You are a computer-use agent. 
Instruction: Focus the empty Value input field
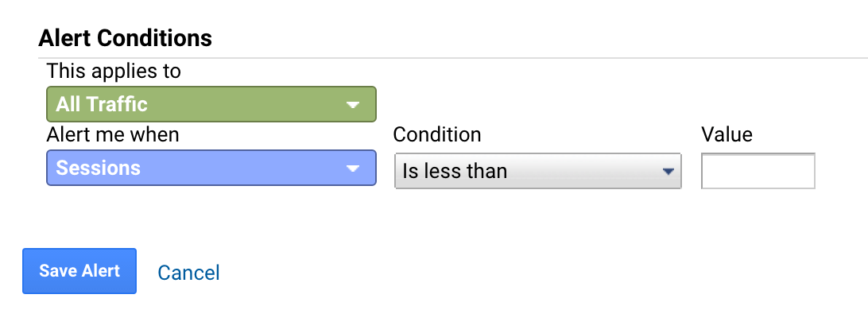(x=758, y=171)
